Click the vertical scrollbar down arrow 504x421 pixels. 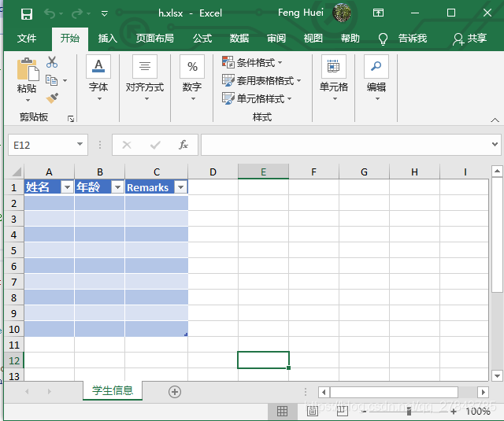point(497,375)
